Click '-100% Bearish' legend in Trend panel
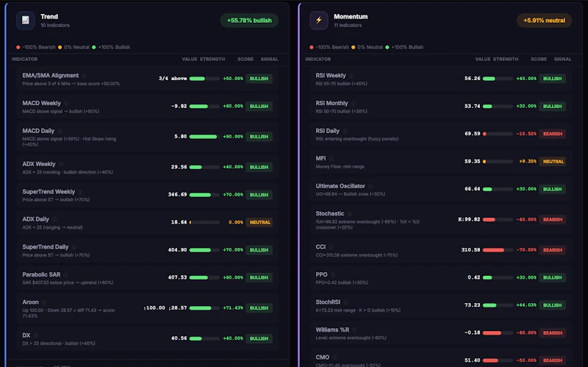 click(35, 47)
